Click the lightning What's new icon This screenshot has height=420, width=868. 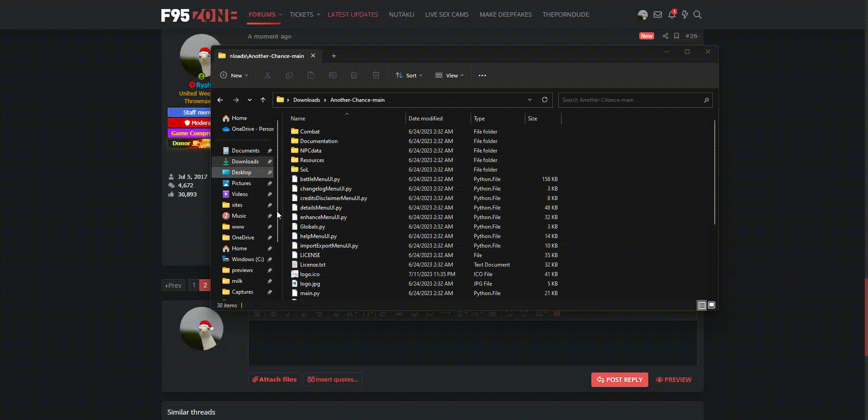click(x=685, y=15)
